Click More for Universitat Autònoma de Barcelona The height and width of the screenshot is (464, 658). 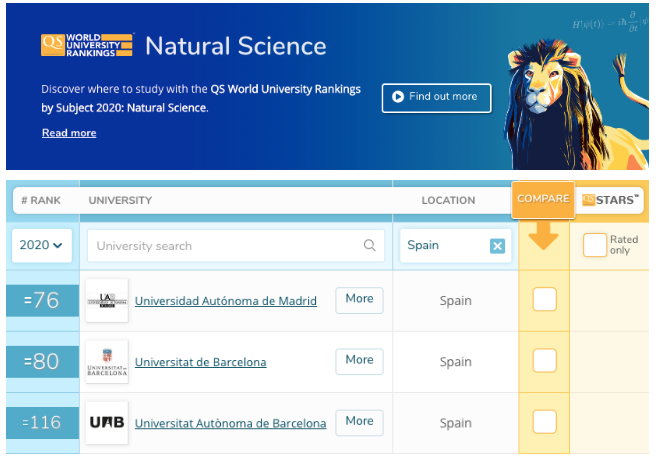pos(359,422)
